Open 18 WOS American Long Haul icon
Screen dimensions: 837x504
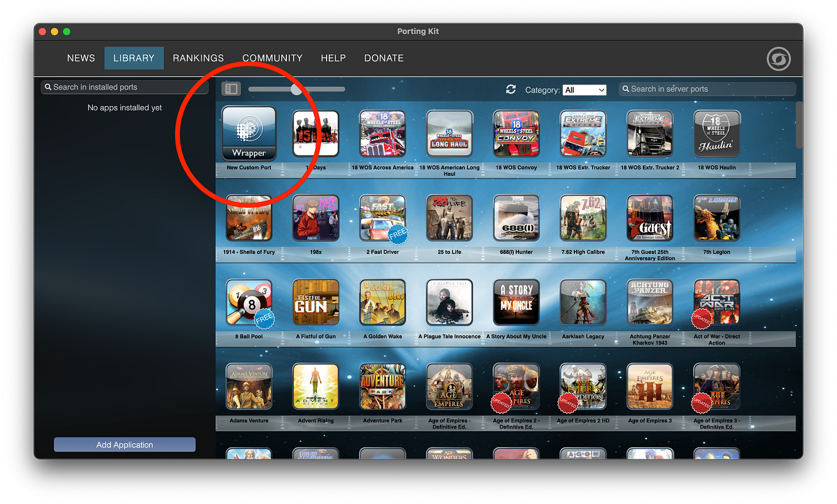(x=450, y=133)
